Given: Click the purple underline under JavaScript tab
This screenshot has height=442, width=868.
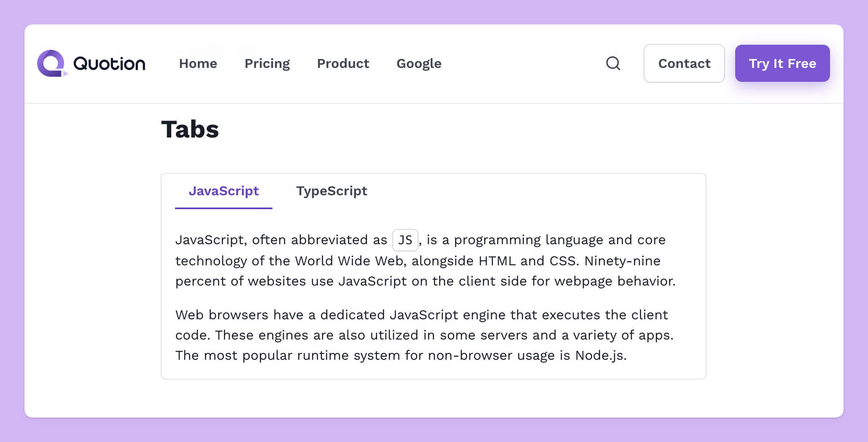Looking at the screenshot, I should click(224, 208).
